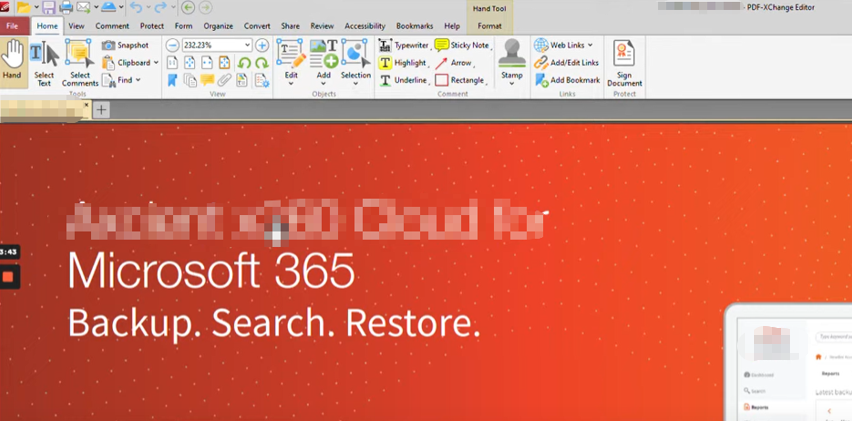Open the File menu

[x=12, y=26]
